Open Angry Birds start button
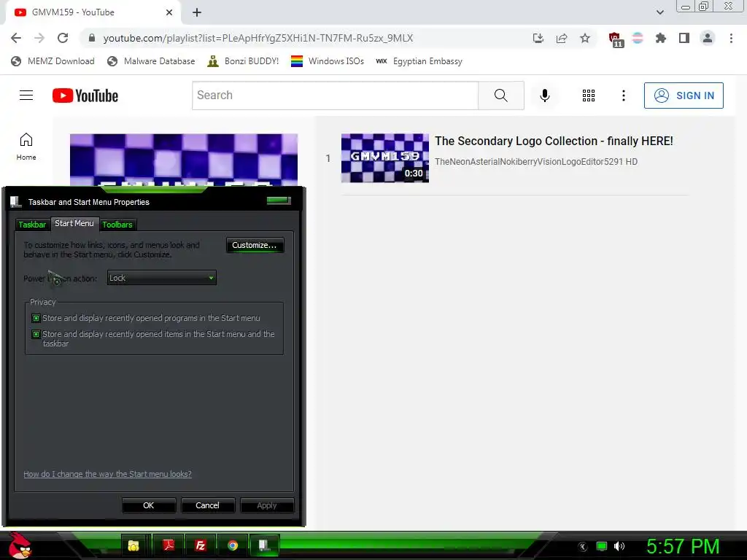The height and width of the screenshot is (560, 747). 20,546
